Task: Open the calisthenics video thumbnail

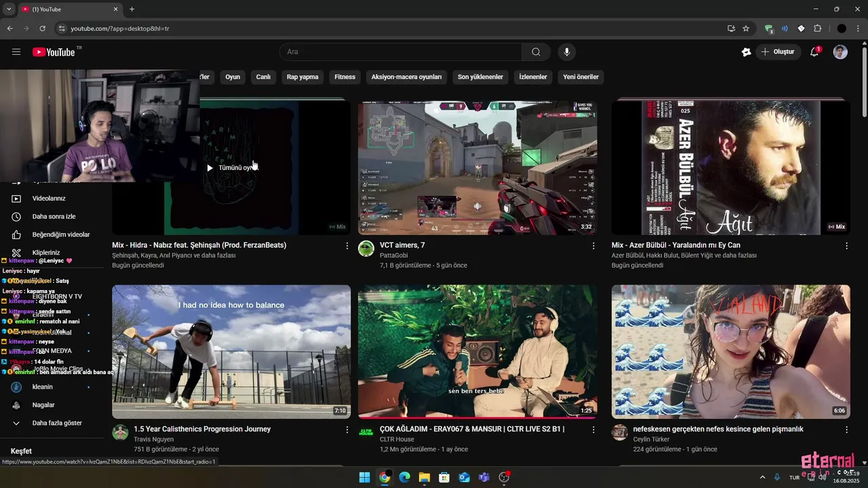Action: tap(231, 351)
